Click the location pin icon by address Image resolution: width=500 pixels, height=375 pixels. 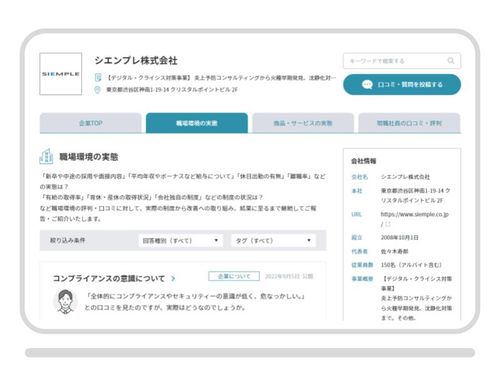(x=97, y=90)
